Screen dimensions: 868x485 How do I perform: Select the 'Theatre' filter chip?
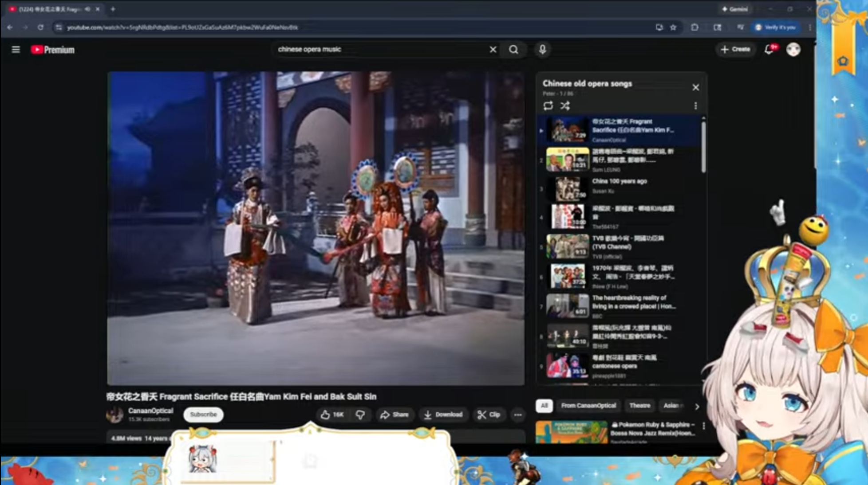639,405
